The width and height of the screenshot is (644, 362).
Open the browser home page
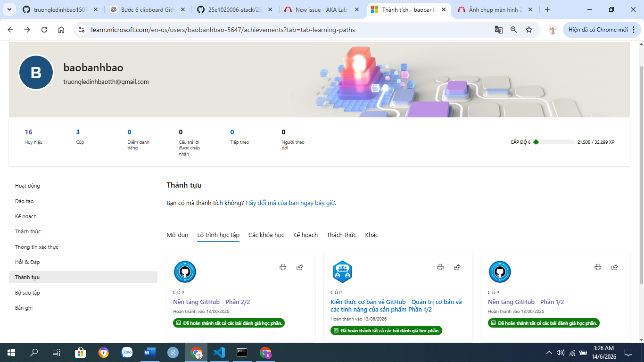61,30
